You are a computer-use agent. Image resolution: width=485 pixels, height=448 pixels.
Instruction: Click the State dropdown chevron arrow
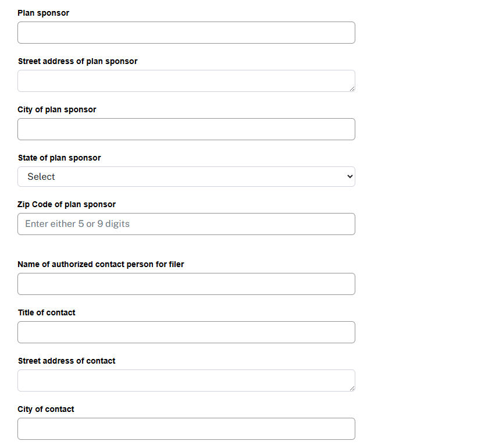pos(350,176)
